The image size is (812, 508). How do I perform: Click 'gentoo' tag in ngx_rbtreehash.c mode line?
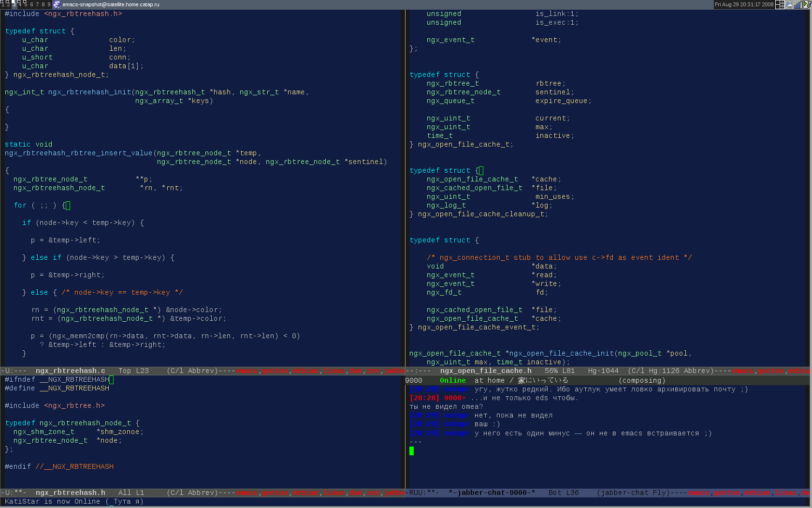[x=275, y=371]
